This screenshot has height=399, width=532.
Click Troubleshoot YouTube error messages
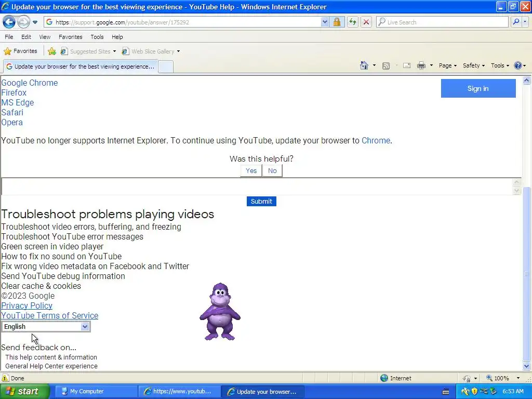click(72, 236)
